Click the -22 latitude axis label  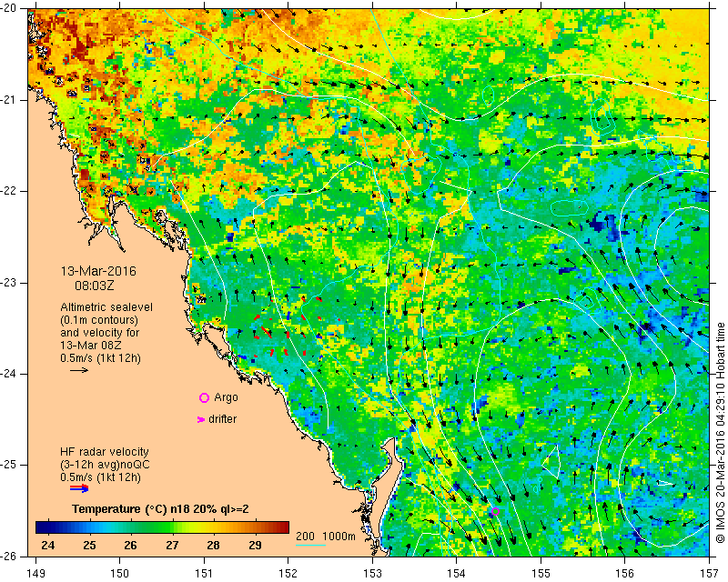tap(10, 191)
